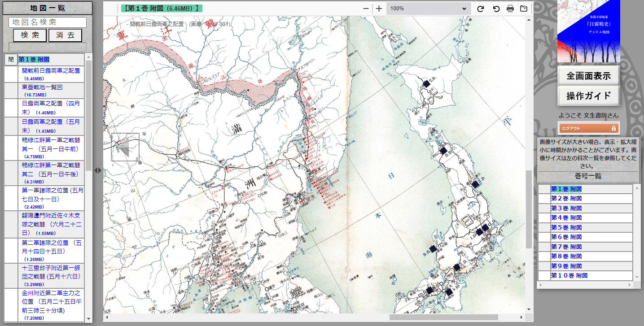Click the download/save map icon
The image size is (644, 326).
[523, 9]
